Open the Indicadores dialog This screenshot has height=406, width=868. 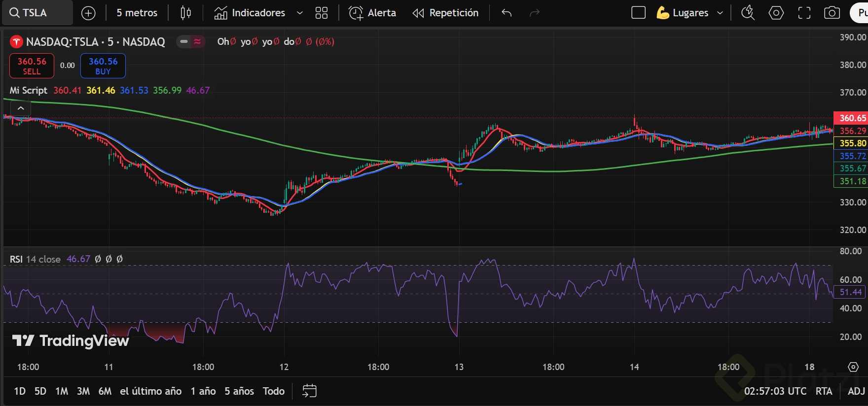point(250,13)
